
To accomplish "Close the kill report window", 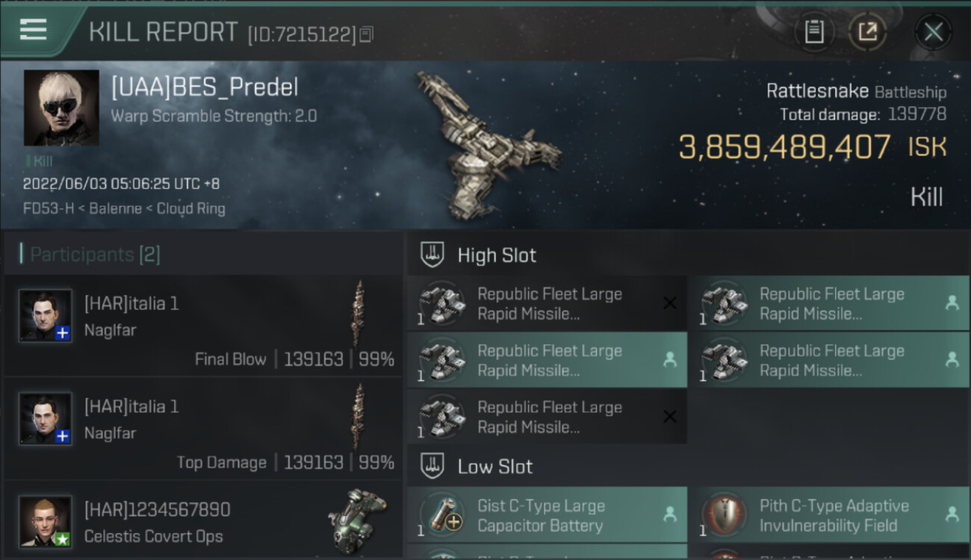I will point(933,32).
